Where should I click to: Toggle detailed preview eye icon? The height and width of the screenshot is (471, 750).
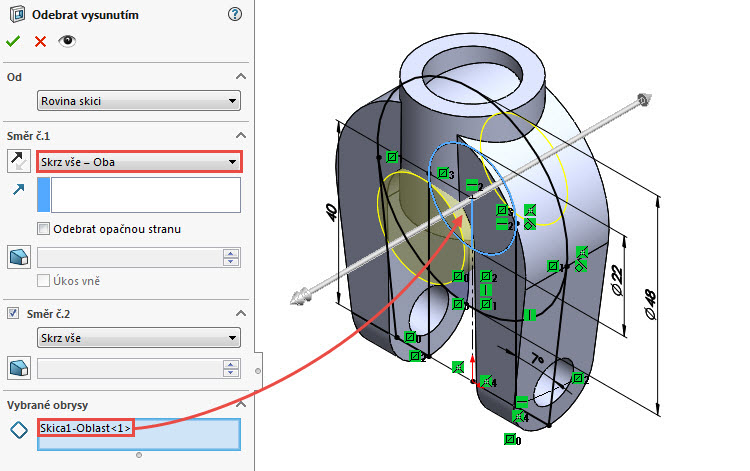[x=67, y=41]
